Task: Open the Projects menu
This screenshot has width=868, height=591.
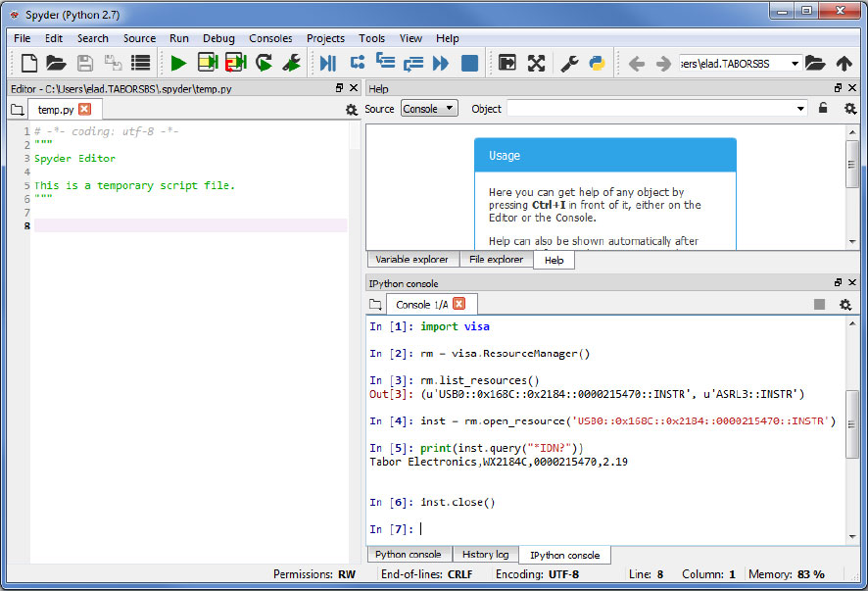Action: point(325,38)
